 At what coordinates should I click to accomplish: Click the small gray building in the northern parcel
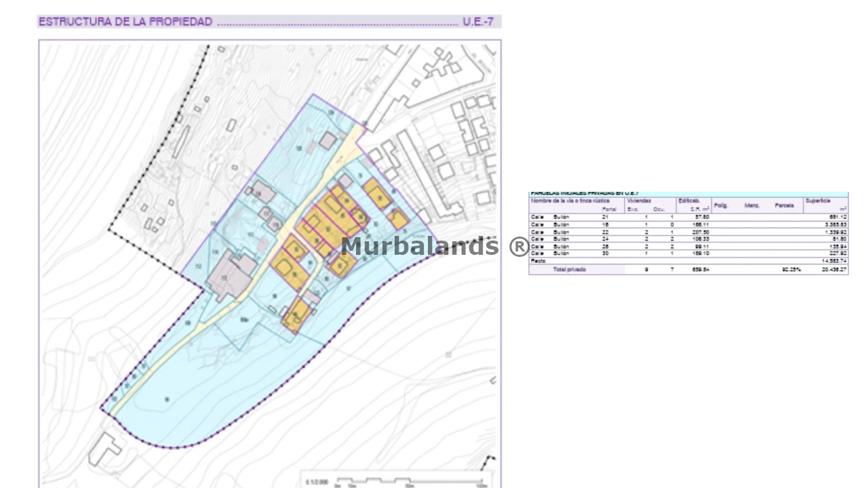tap(328, 140)
